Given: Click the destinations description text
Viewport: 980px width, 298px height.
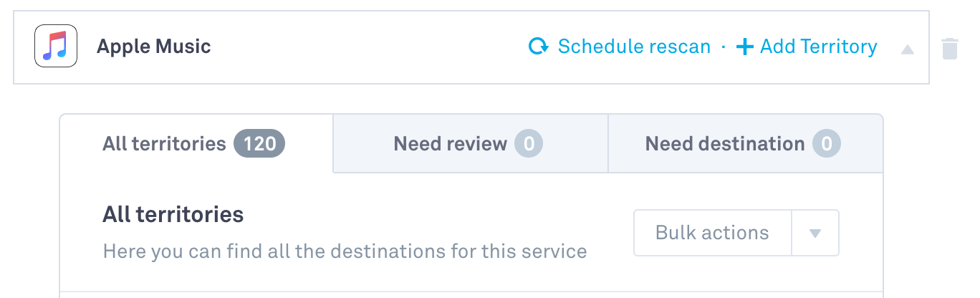Looking at the screenshot, I should tap(345, 251).
